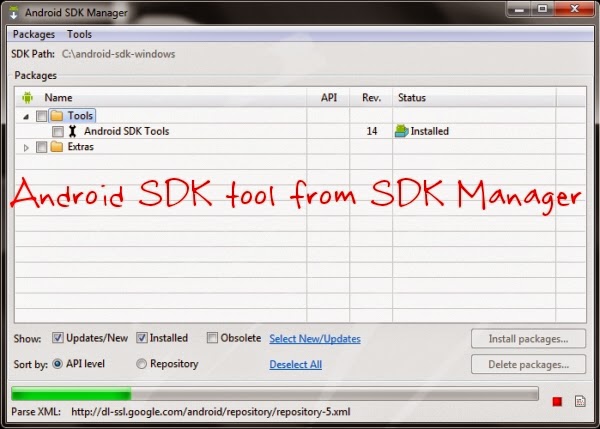
Task: Check the Extras folder checkbox
Action: tap(41, 147)
